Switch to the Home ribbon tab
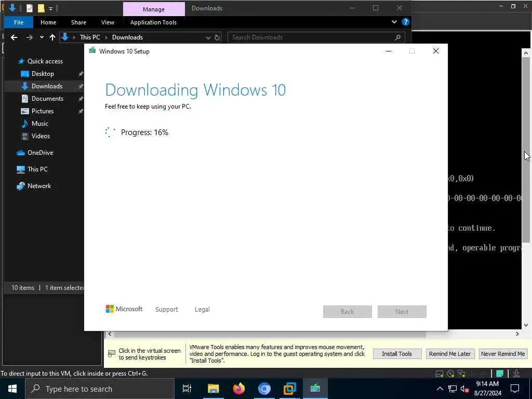This screenshot has width=532, height=399. click(x=48, y=22)
